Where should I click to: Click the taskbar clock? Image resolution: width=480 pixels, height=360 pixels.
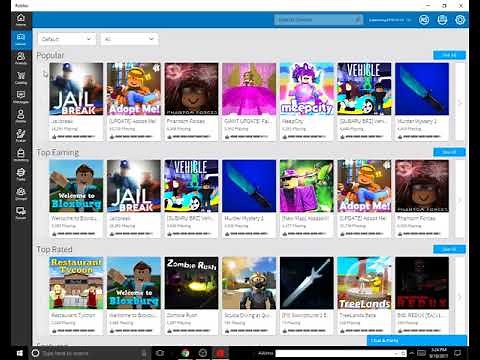point(439,353)
